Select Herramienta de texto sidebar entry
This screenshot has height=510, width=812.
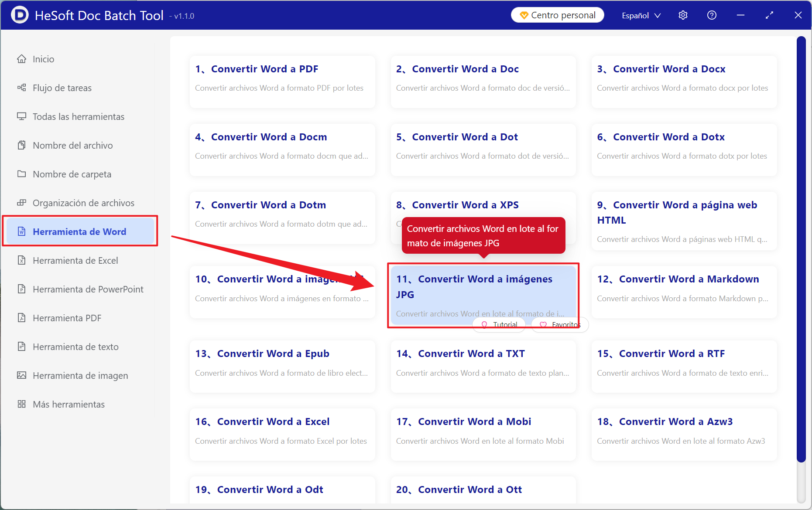79,347
